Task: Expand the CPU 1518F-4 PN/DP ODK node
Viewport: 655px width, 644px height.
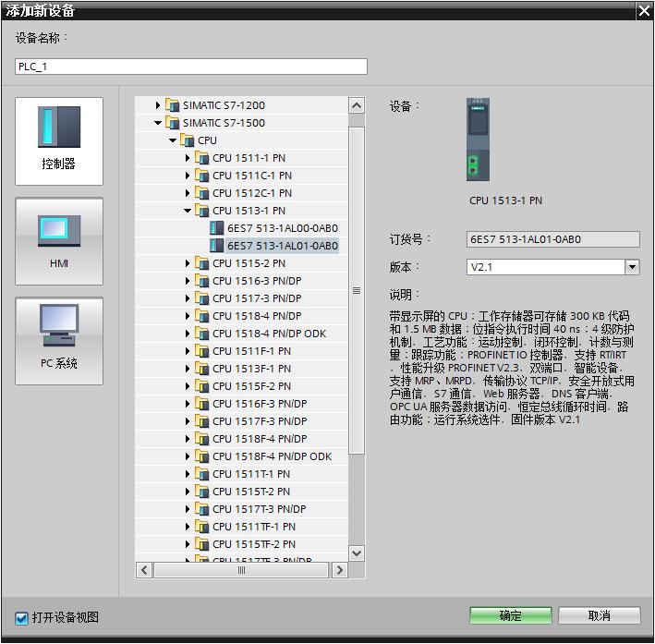Action: pos(188,456)
